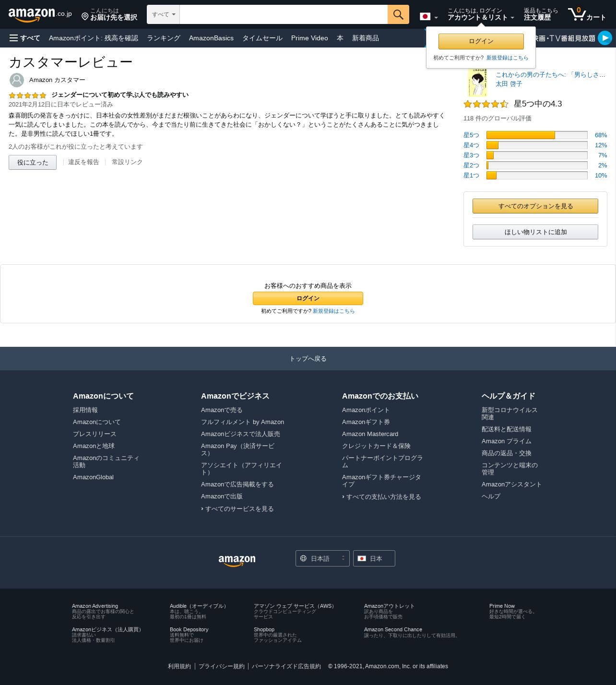The width and height of the screenshot is (616, 685).
Task: Click the Japan flag language selector
Action: click(x=429, y=16)
